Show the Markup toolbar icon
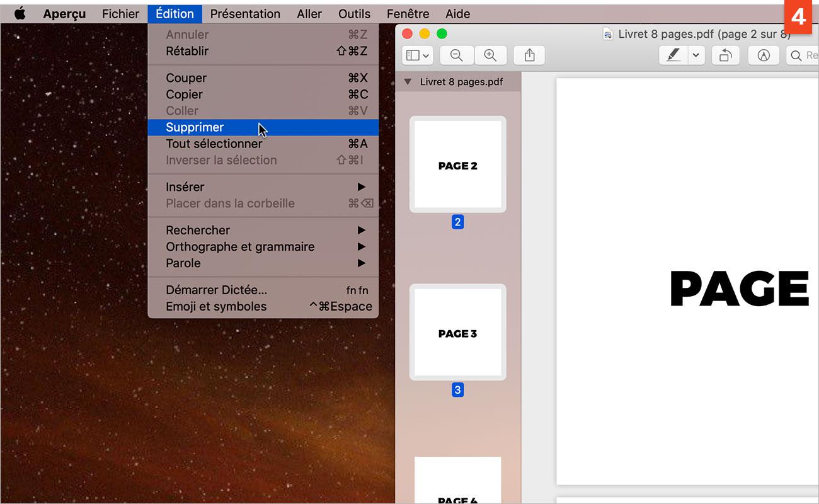 [763, 55]
